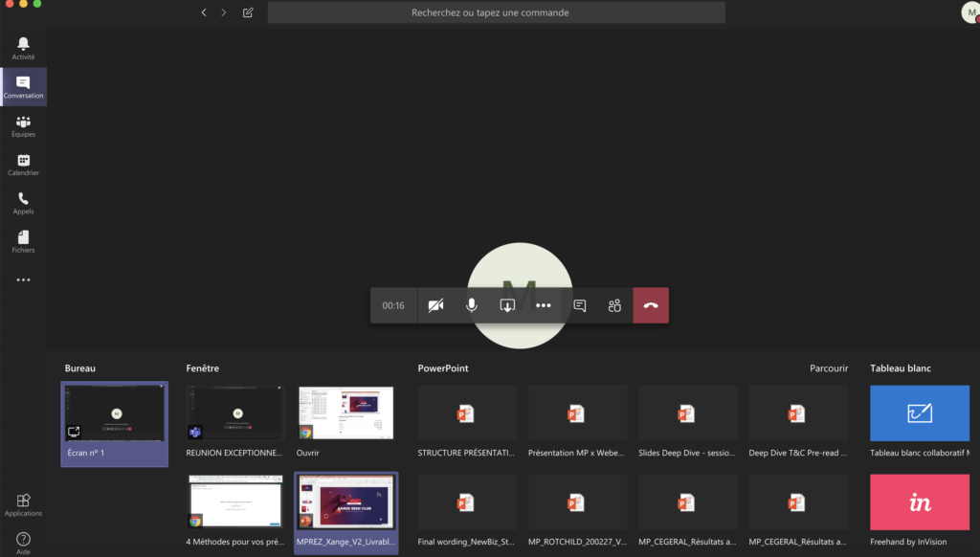This screenshot has height=557, width=980.
Task: Mute or unmute the microphone
Action: [471, 305]
